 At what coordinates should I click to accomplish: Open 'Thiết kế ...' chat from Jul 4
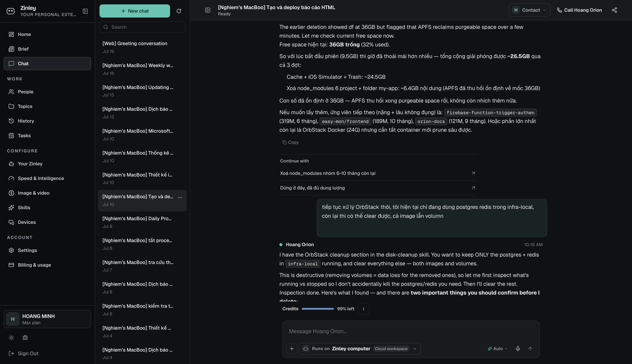[142, 331]
